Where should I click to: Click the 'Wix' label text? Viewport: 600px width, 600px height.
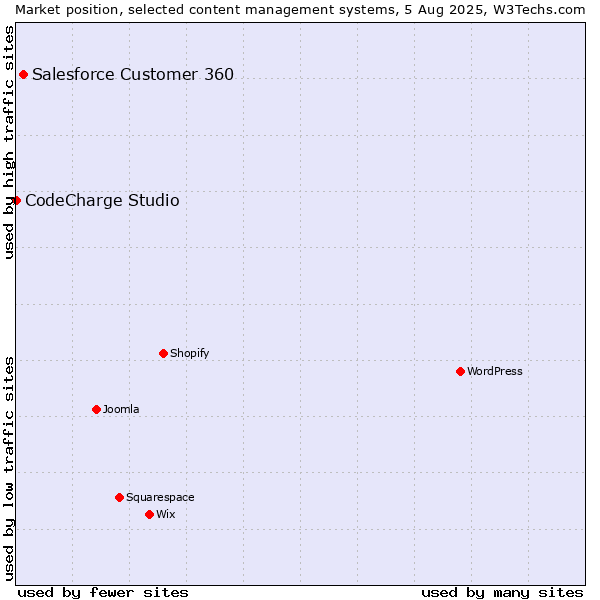click(x=166, y=514)
